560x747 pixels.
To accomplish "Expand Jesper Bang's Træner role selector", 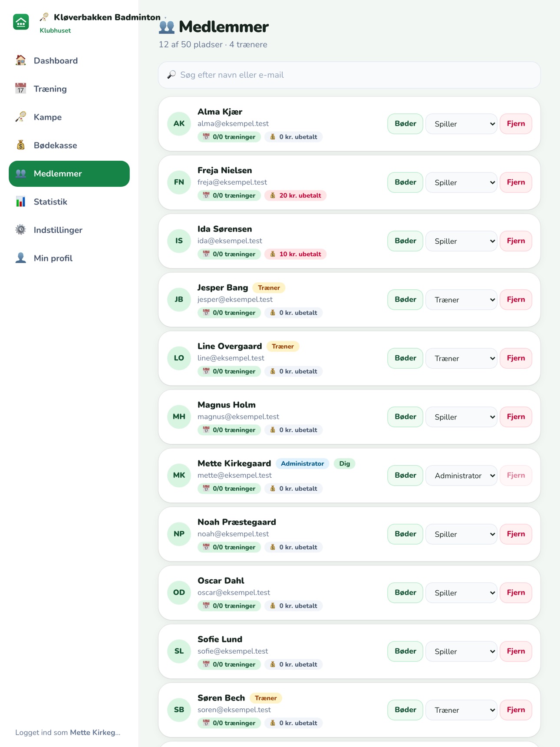I will tap(461, 300).
